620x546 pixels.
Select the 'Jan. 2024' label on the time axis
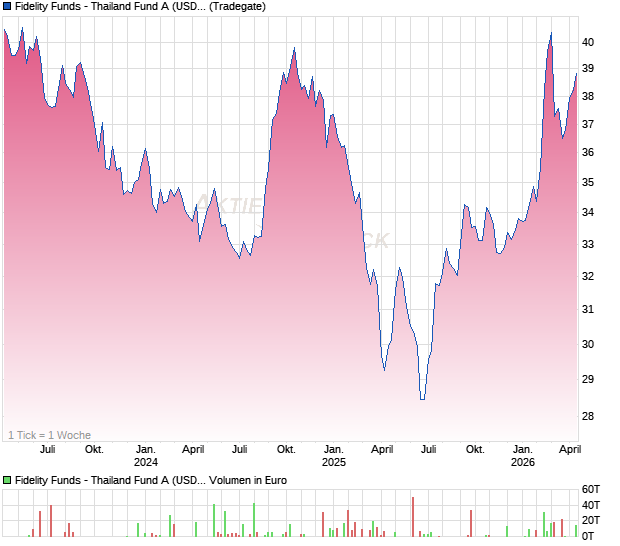[146, 456]
